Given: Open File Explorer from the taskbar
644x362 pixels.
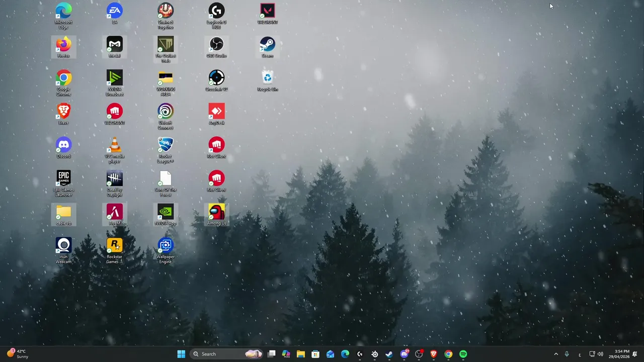Looking at the screenshot, I should (301, 354).
